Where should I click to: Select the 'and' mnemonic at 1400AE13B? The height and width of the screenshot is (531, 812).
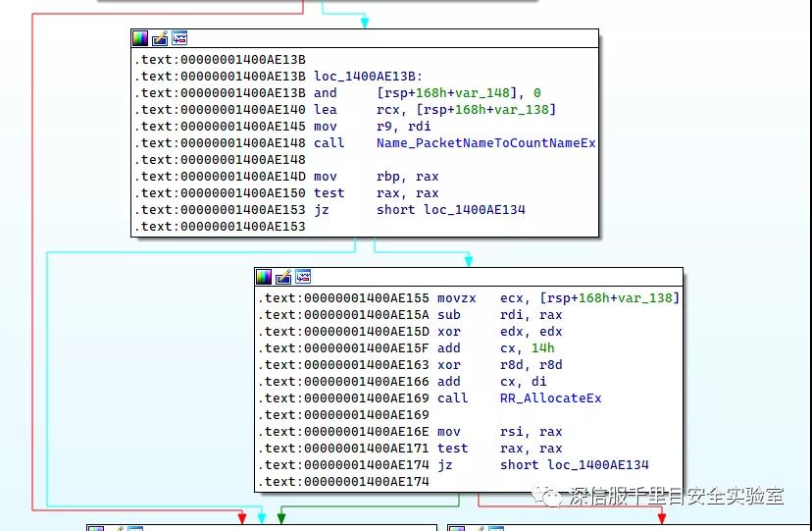[326, 93]
